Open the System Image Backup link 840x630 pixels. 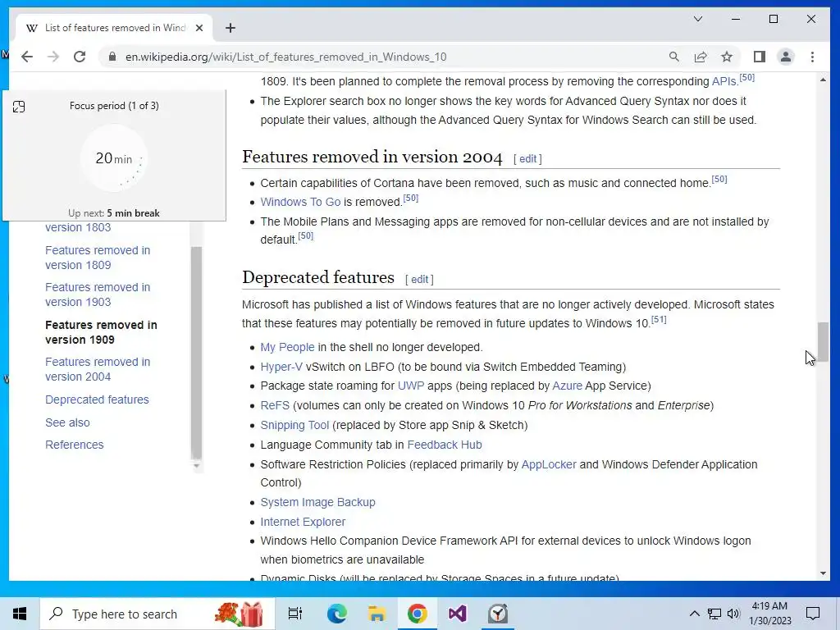coord(317,503)
